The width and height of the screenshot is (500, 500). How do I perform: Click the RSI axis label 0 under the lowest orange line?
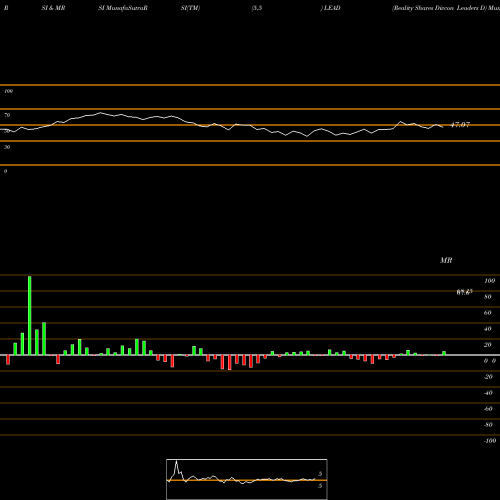pyautogui.click(x=5, y=171)
